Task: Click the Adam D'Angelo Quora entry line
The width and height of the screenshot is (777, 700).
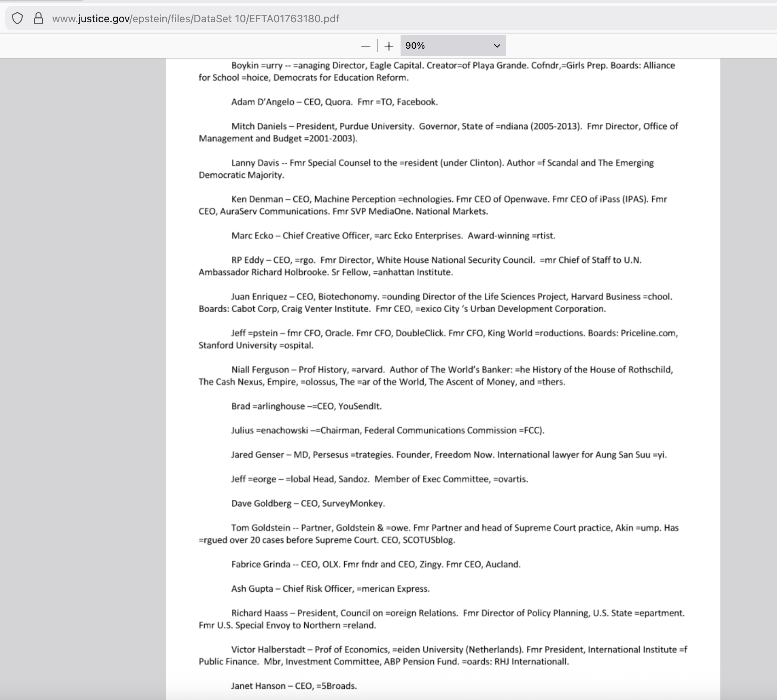Action: (334, 102)
